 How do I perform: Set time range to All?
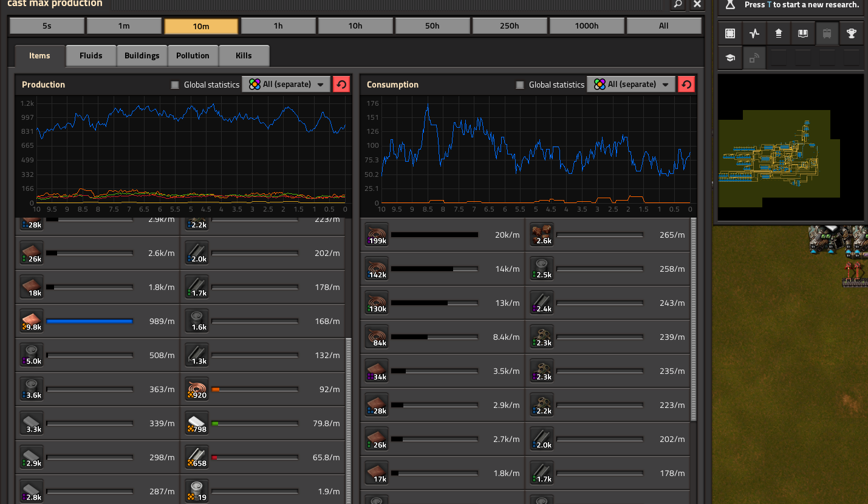pos(664,26)
